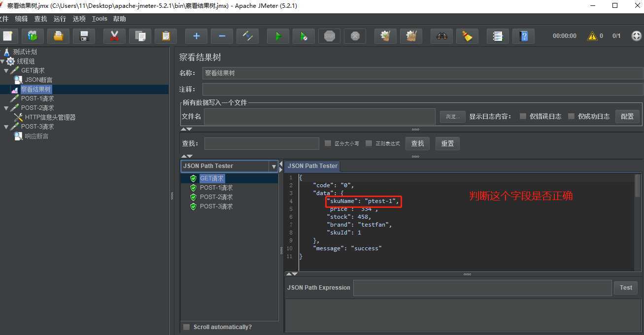Screen dimensions: 644x335
Task: Click the 浏览 browse button
Action: (452, 117)
